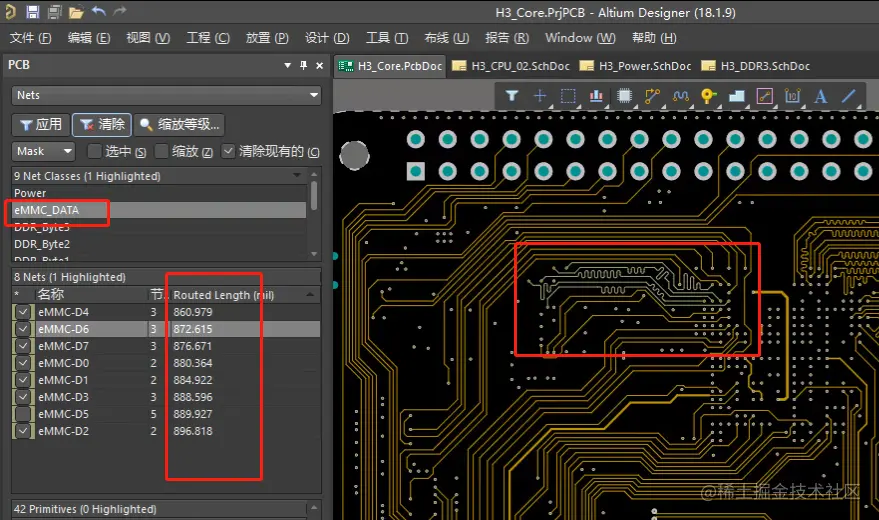Open the PCB panel options dropdown arrow
879x520 pixels.
pyautogui.click(x=288, y=65)
